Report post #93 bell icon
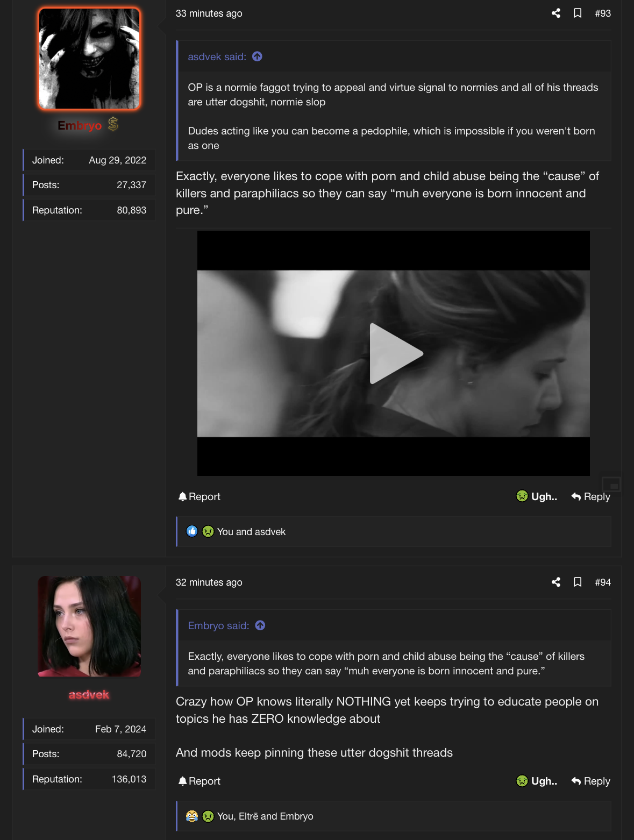The image size is (634, 840). point(182,496)
